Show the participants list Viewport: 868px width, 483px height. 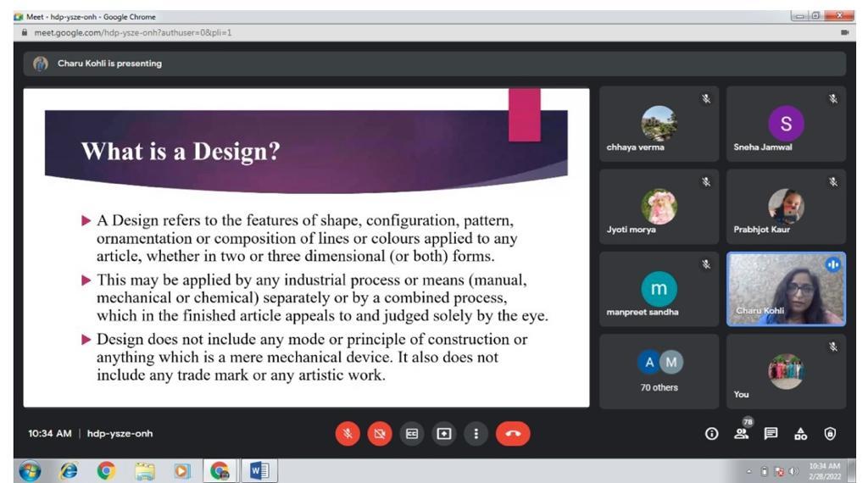[742, 434]
